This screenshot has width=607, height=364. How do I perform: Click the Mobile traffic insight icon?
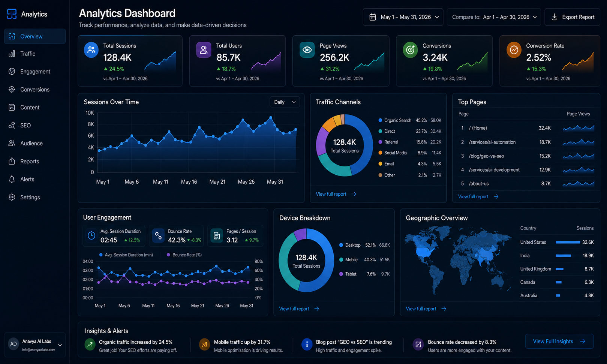click(204, 344)
